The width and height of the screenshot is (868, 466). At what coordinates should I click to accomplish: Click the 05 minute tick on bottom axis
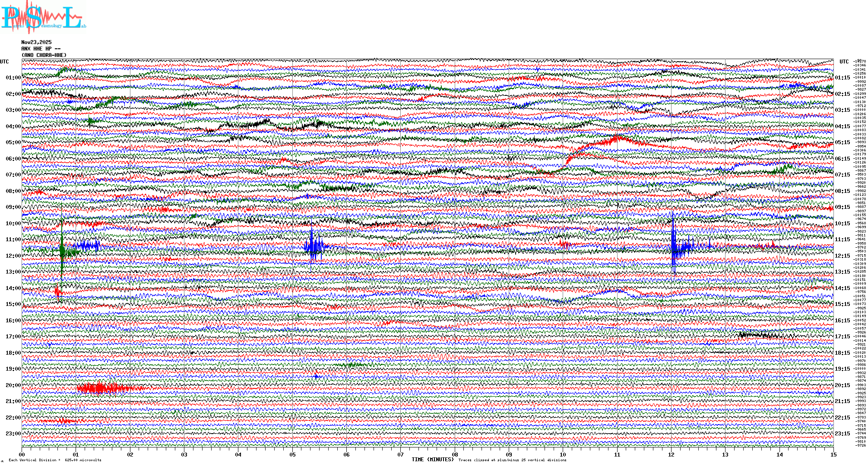[x=292, y=454]
